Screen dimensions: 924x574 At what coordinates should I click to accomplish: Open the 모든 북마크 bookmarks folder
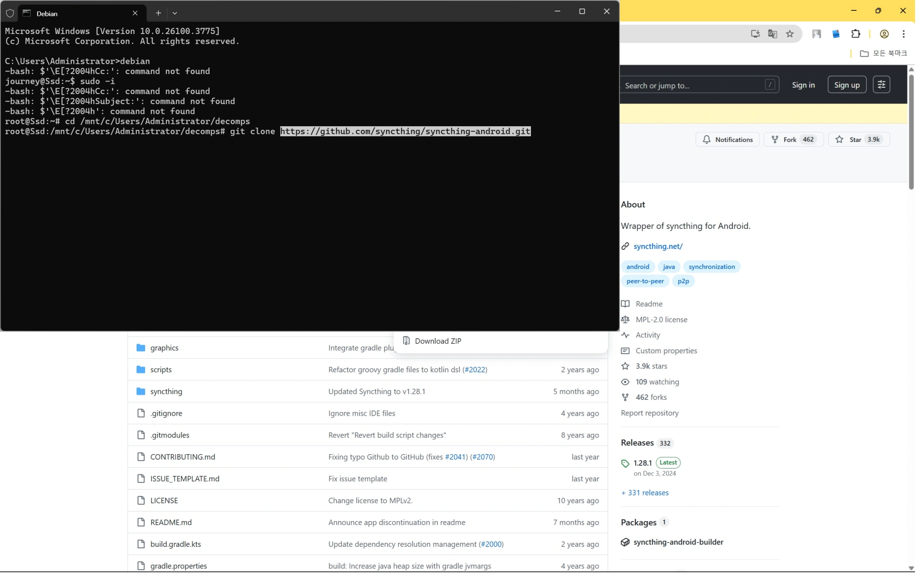coord(883,53)
